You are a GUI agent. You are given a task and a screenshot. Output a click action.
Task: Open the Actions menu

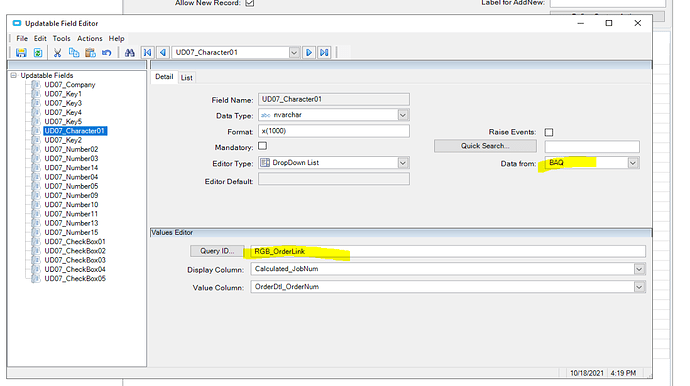pyautogui.click(x=90, y=38)
